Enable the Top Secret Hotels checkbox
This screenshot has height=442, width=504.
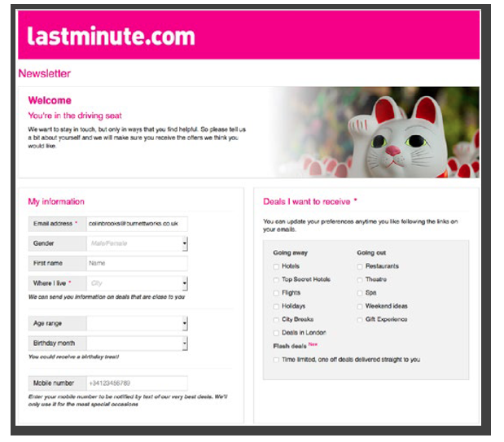coord(277,279)
